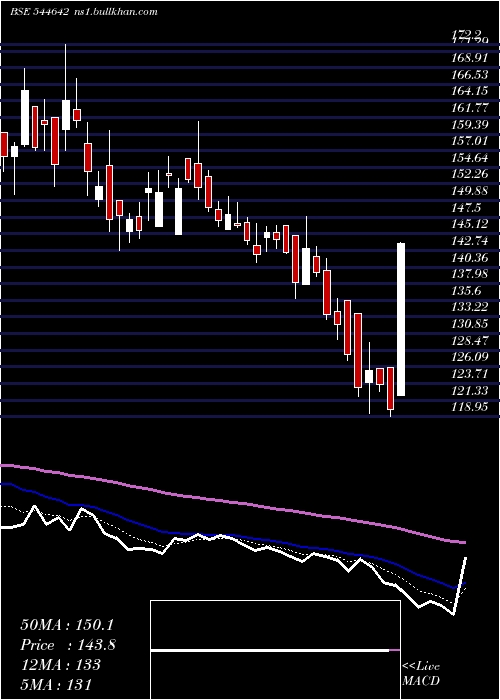
Task: Click the 154.64 price axis label
Action: pos(469,158)
